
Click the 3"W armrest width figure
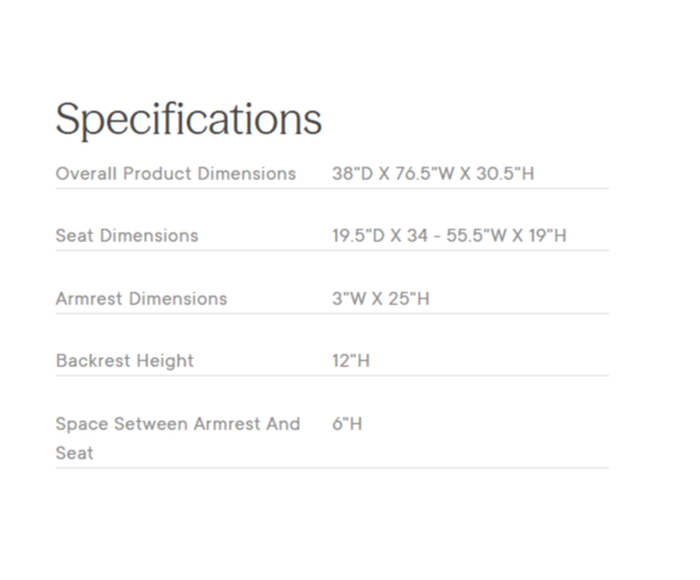point(347,299)
